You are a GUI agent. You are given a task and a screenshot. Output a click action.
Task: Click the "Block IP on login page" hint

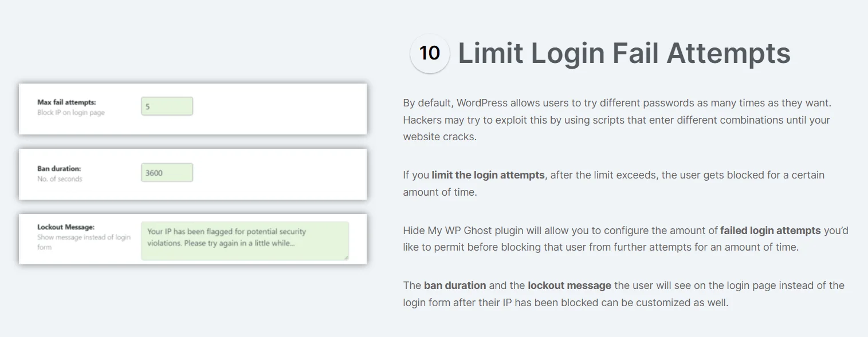point(71,113)
